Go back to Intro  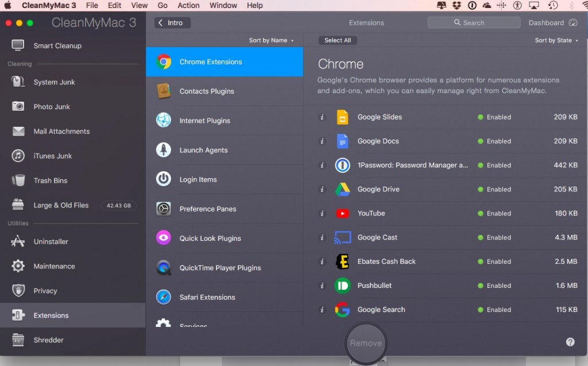coord(172,23)
